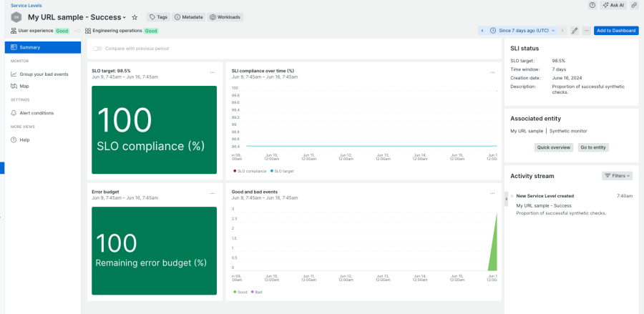Open the Filters dropdown in Activity stream

click(x=618, y=175)
